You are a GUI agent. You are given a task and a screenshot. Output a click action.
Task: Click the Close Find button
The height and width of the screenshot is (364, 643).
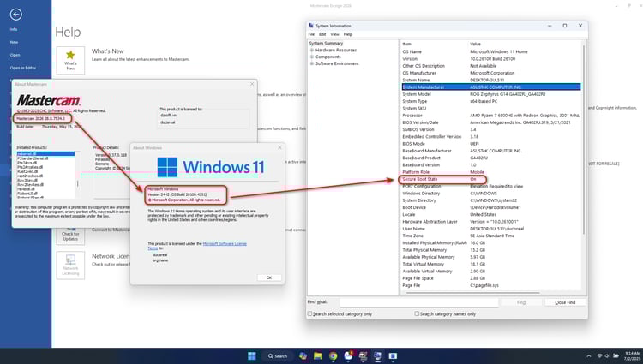click(x=565, y=302)
